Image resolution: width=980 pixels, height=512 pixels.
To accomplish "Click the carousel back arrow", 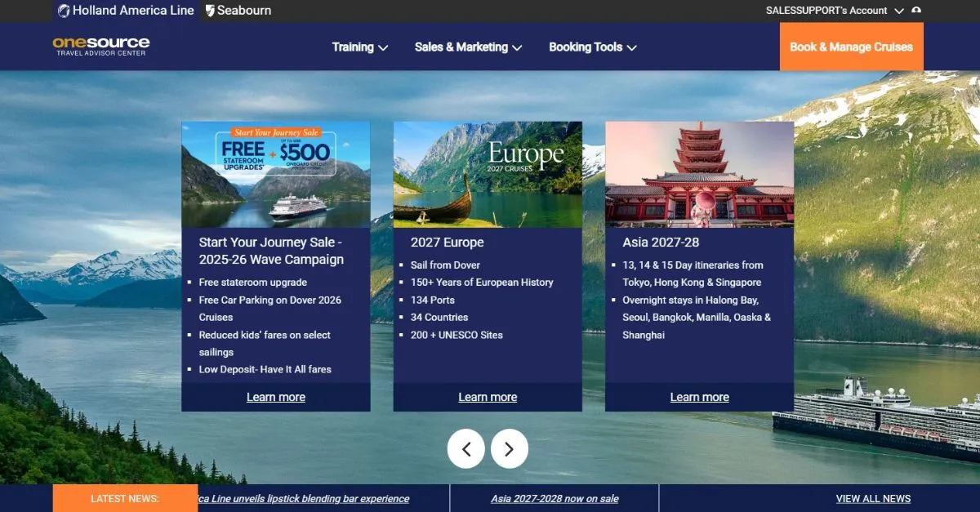I will (x=466, y=448).
